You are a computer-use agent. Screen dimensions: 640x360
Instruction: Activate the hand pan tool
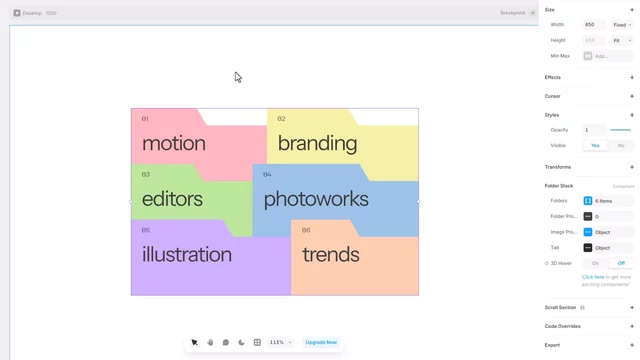tap(210, 342)
